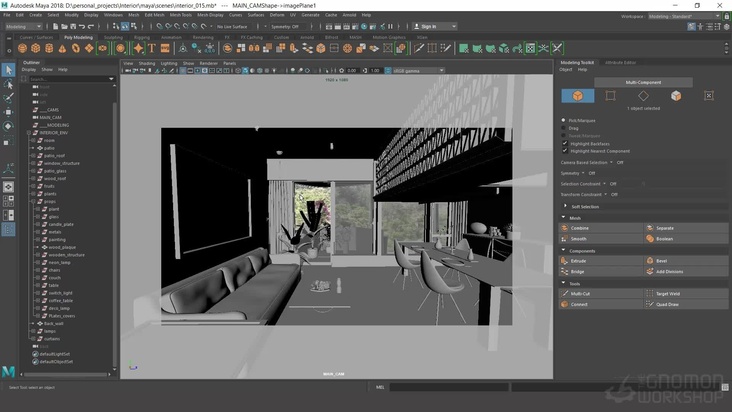Click the poly sphere shelf icon
This screenshot has width=732, height=412.
coord(22,48)
